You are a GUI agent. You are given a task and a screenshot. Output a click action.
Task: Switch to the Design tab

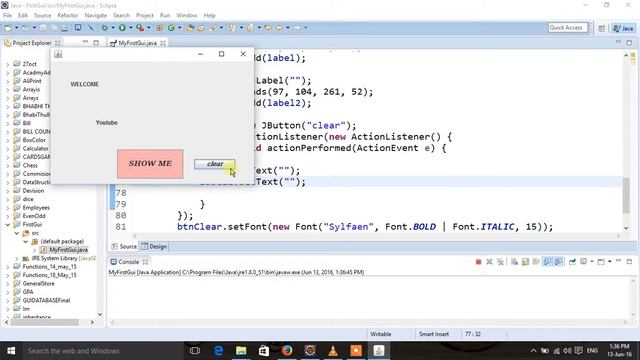[154, 247]
